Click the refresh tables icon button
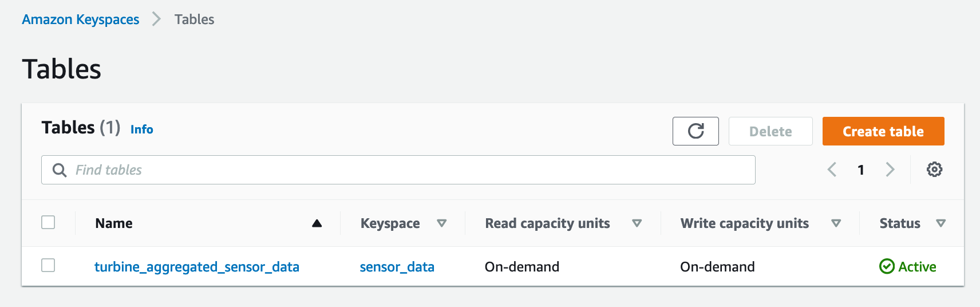The height and width of the screenshot is (307, 980). click(x=696, y=131)
